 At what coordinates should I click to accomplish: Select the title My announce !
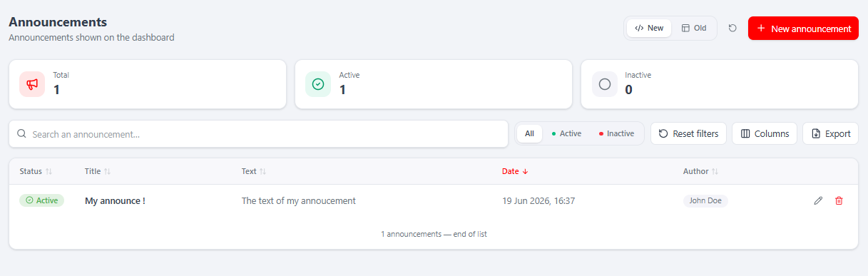tap(115, 201)
